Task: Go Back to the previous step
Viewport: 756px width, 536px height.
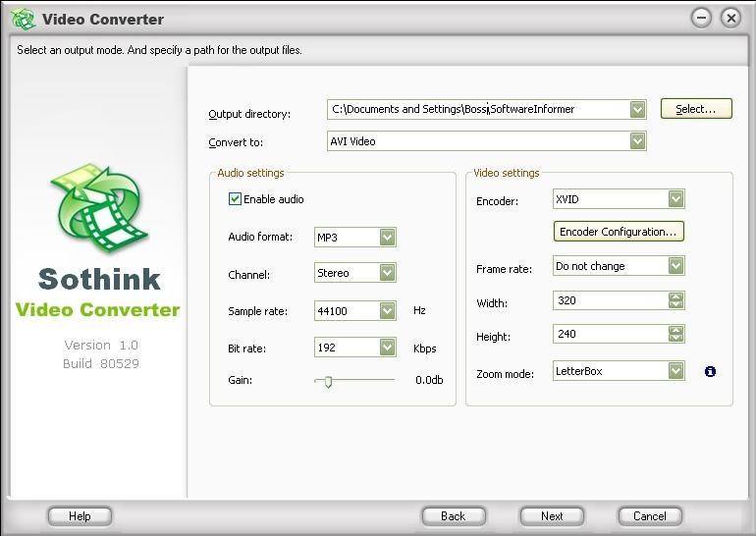Action: [x=454, y=516]
